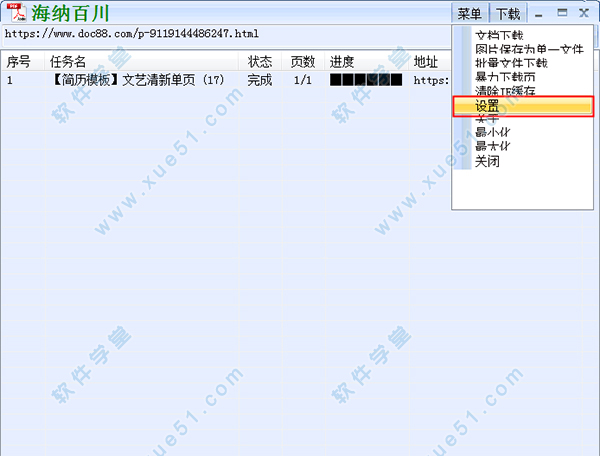Click the 进度 column header
600x456 pixels.
pyautogui.click(x=367, y=62)
